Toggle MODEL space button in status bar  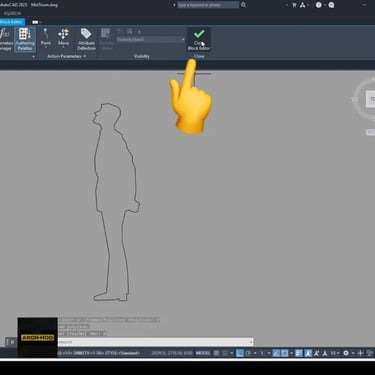(x=203, y=353)
